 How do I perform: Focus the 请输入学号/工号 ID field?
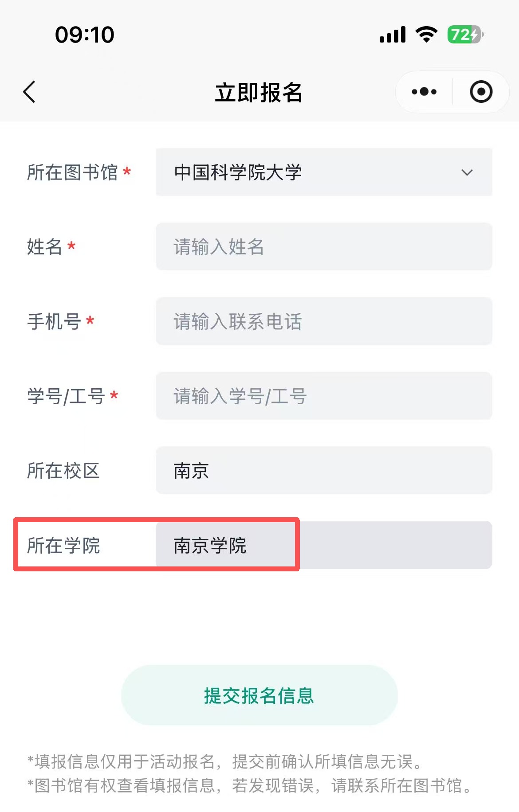point(324,396)
